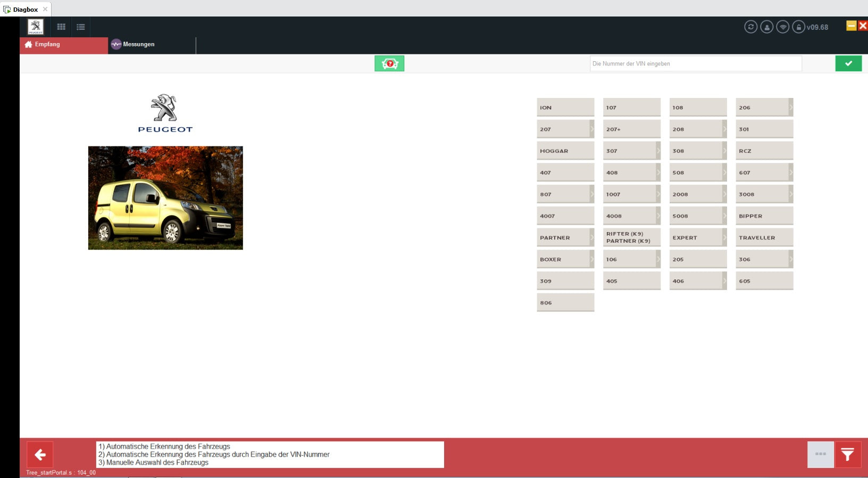This screenshot has width=868, height=478.
Task: Start automatic vehicle detection car icon
Action: [389, 63]
